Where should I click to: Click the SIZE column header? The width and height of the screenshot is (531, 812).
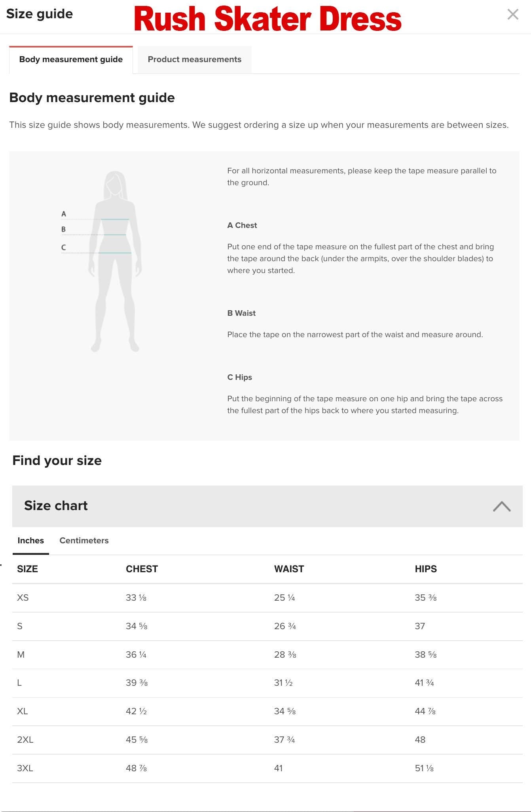pos(27,569)
